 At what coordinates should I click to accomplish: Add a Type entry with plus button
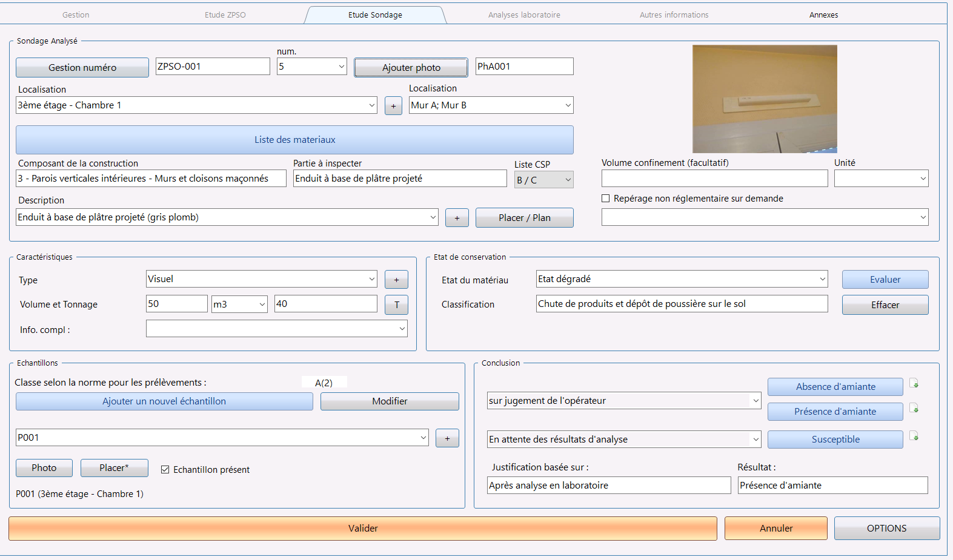click(396, 280)
